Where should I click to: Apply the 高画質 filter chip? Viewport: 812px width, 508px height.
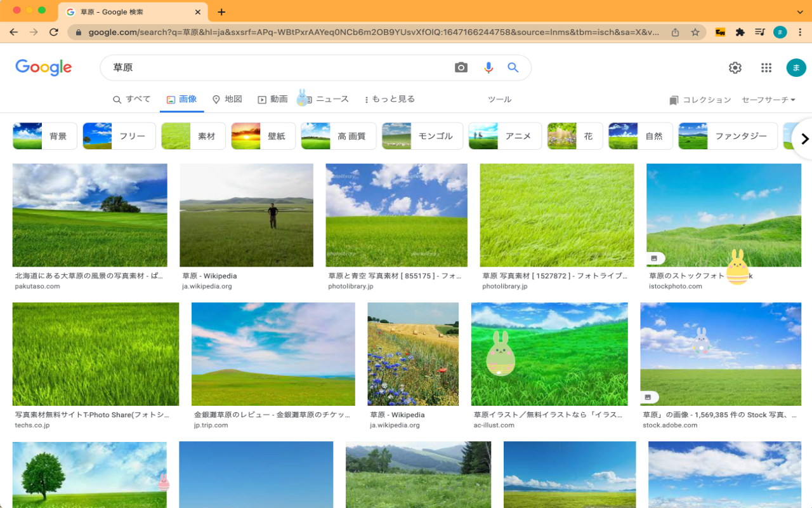tap(338, 135)
